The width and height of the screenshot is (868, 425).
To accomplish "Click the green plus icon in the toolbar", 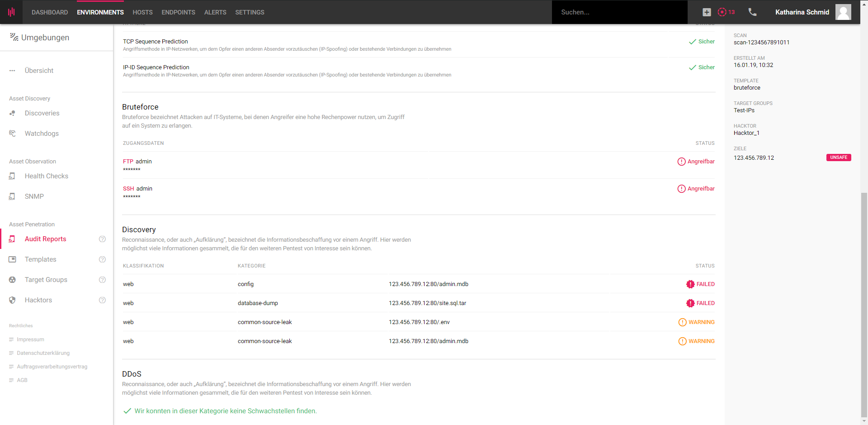I will [x=706, y=12].
